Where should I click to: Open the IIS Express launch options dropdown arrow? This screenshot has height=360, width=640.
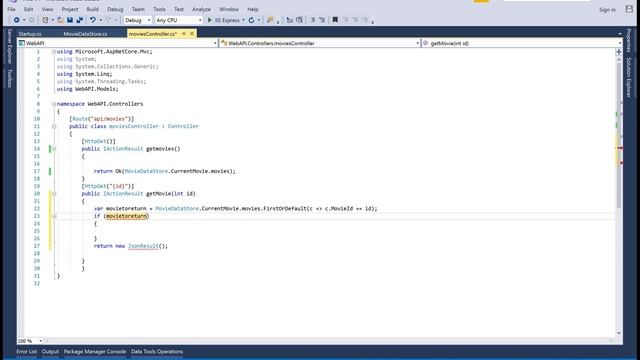[x=243, y=20]
